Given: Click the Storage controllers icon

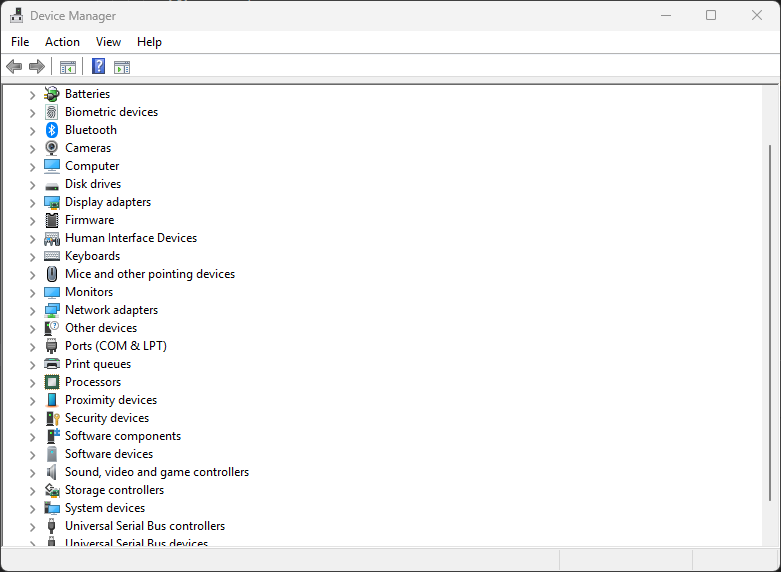Looking at the screenshot, I should (52, 490).
